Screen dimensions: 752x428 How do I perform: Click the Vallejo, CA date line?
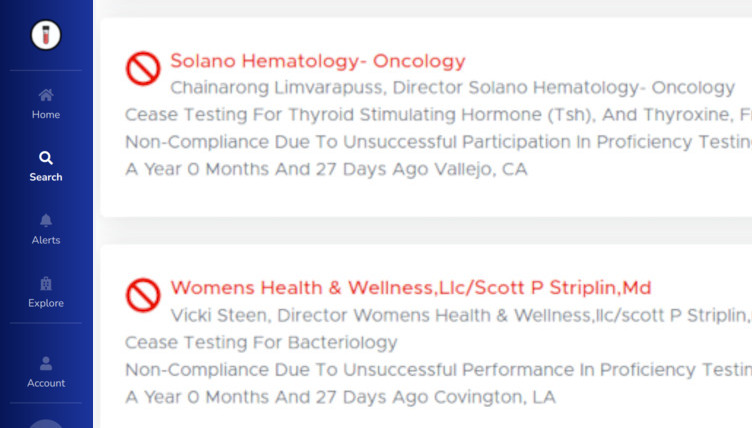point(326,169)
